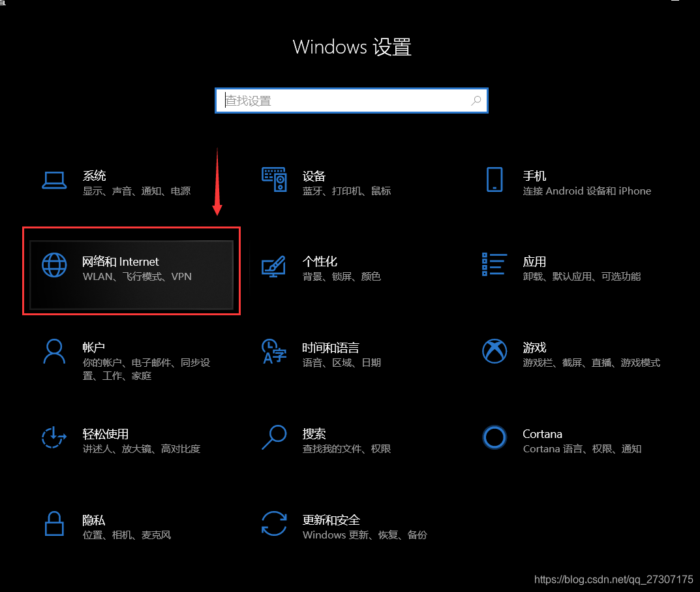Viewport: 700px width, 592px height.
Task: Click the 手机 phone icon
Action: pyautogui.click(x=495, y=179)
